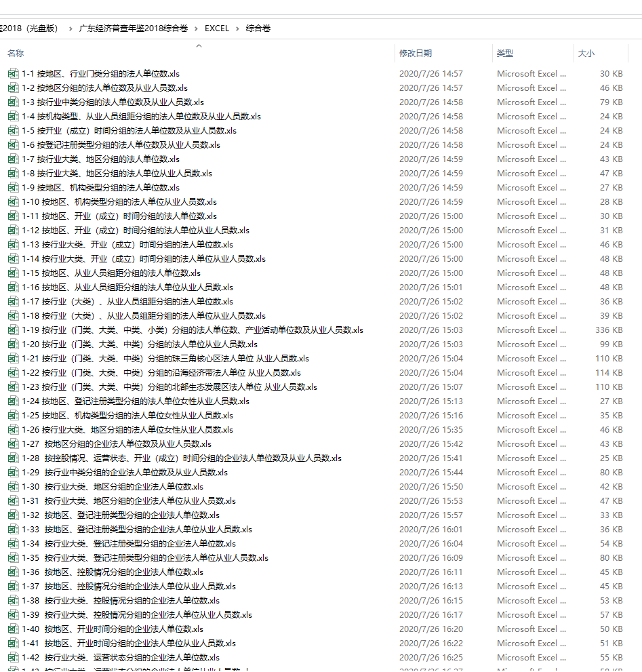Click Excel icon of file 1-40
The width and height of the screenshot is (642, 672).
pyautogui.click(x=14, y=629)
